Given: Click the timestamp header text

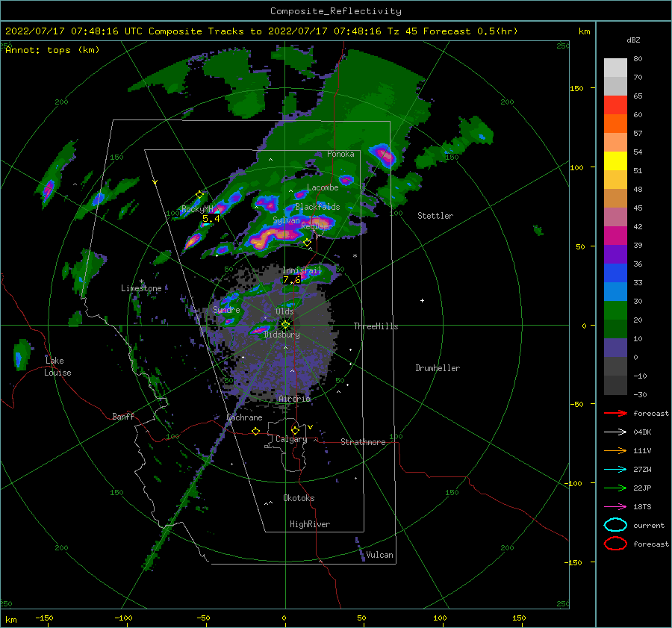Looking at the screenshot, I should point(261,31).
